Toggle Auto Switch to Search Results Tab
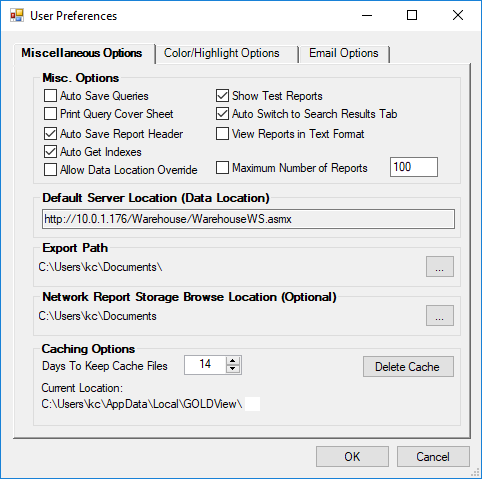The height and width of the screenshot is (479, 483). 222,114
